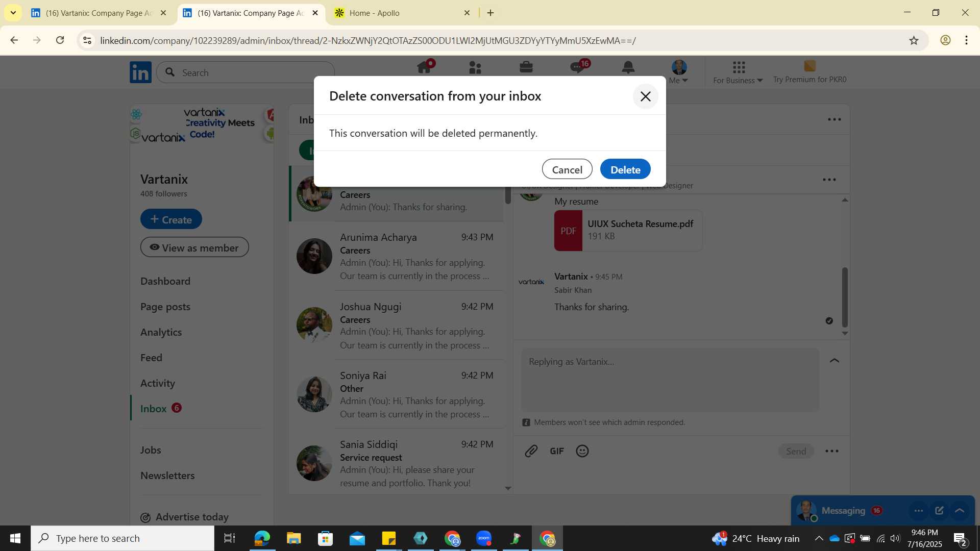980x551 pixels.
Task: Confirm with the Delete button
Action: tap(625, 169)
